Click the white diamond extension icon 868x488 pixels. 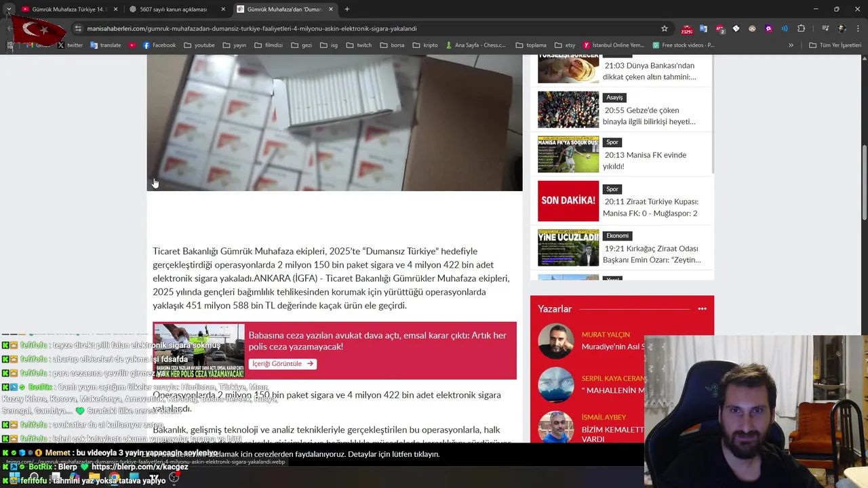[x=736, y=28]
